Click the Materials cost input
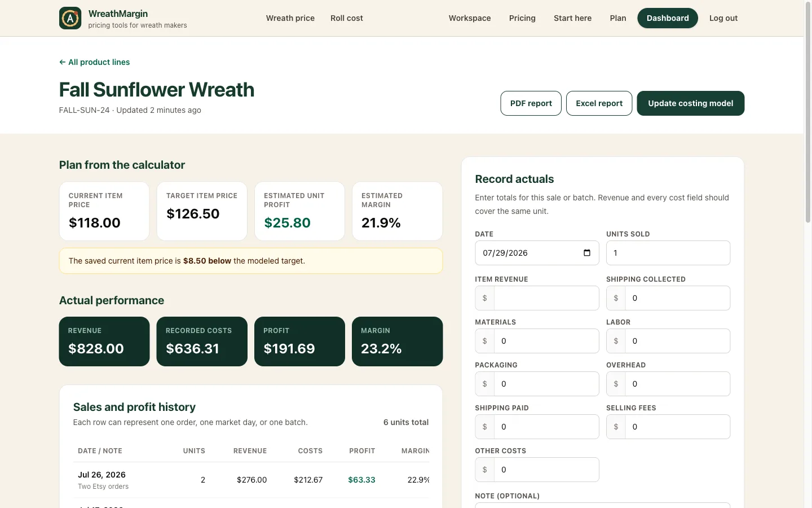 coord(546,341)
